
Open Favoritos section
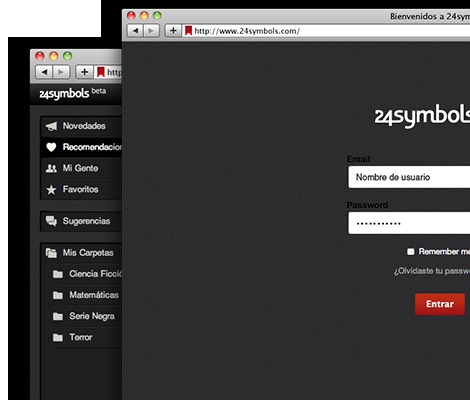coord(81,189)
